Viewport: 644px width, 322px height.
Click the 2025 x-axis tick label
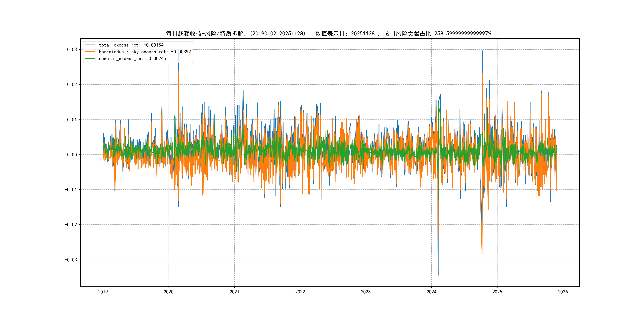[x=497, y=292]
